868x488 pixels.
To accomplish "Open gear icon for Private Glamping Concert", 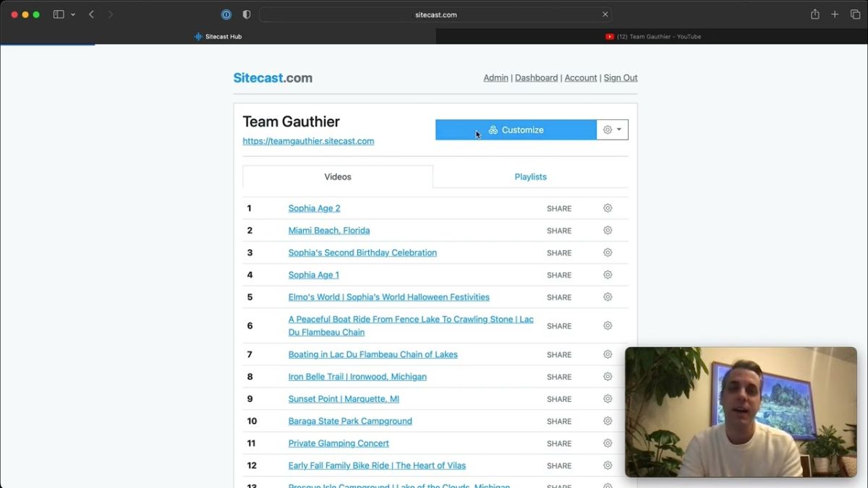I will [x=608, y=443].
